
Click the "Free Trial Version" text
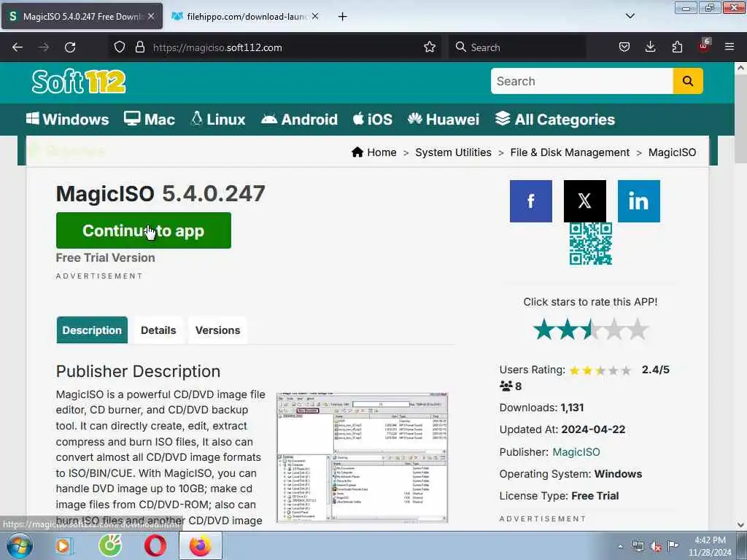click(105, 257)
